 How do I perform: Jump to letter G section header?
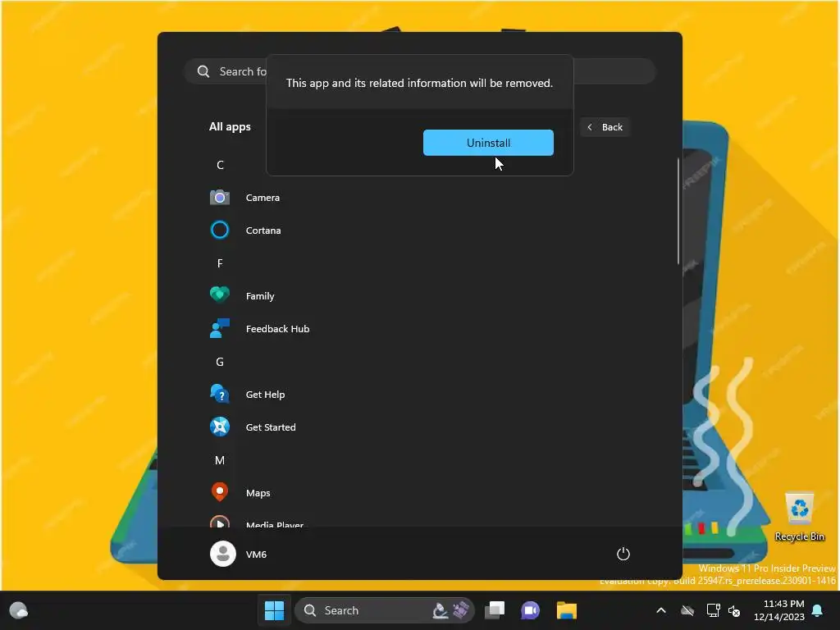(x=220, y=362)
